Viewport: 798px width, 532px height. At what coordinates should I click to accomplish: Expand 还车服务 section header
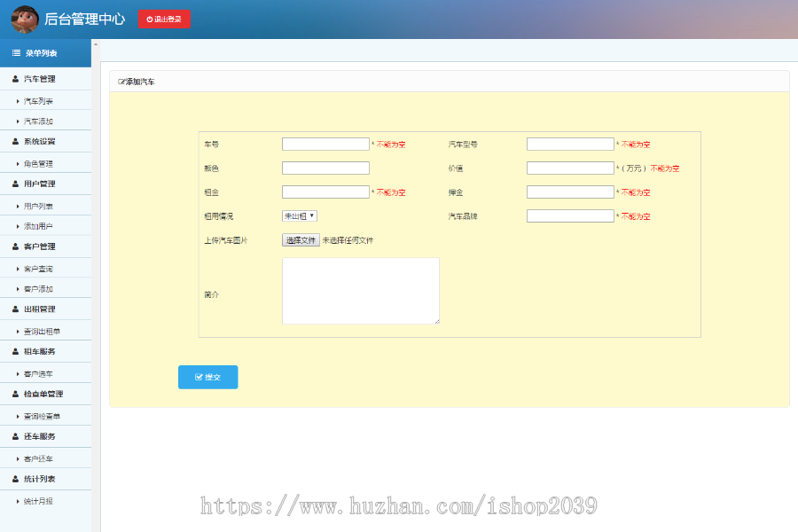tap(45, 436)
